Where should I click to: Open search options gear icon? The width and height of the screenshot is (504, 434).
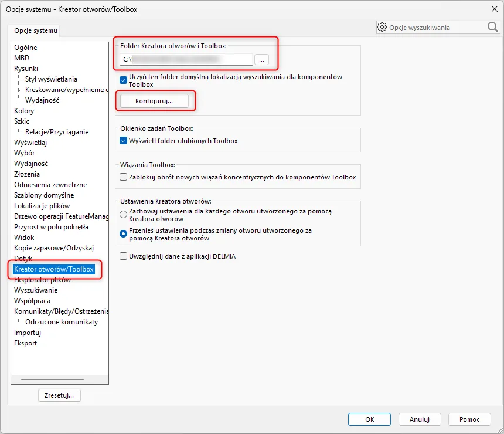pos(382,28)
